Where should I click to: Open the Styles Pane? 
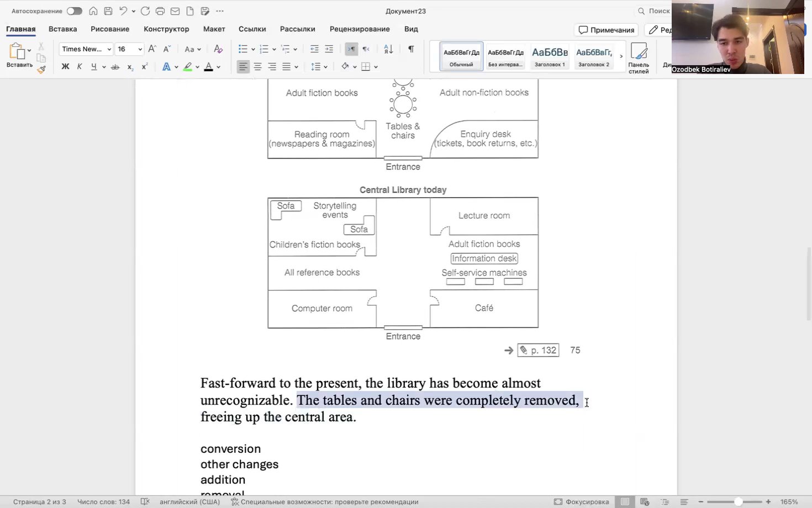tap(639, 57)
